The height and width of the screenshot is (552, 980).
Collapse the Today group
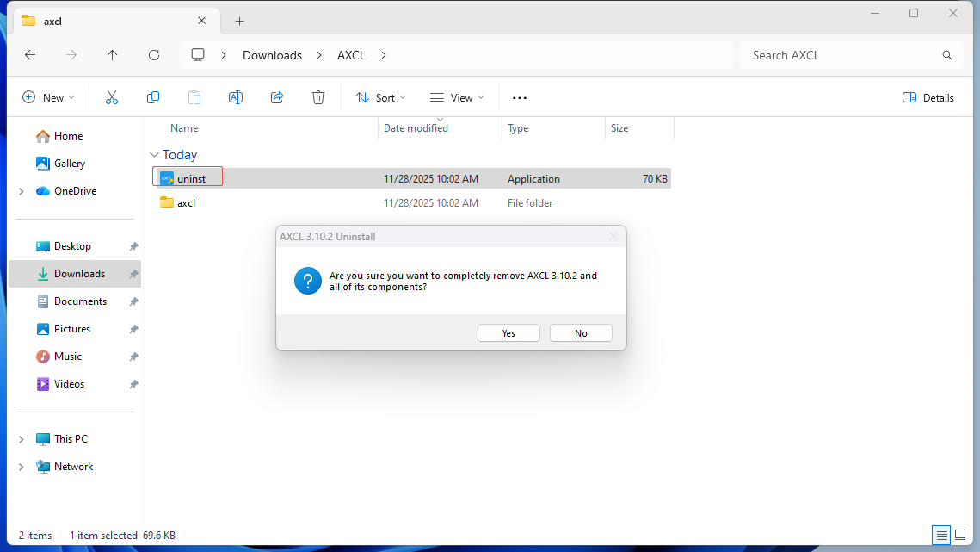pyautogui.click(x=155, y=155)
